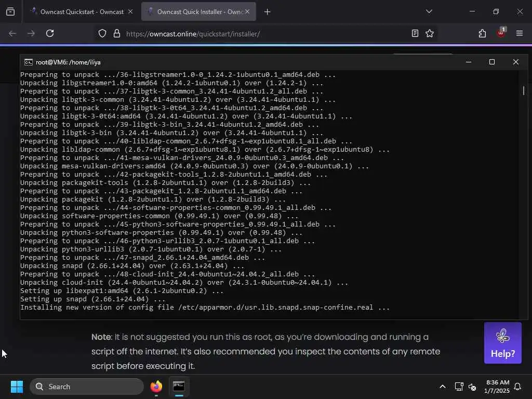Open clock showing 8:36 AM
Viewport: 532px width, 399px height.
tap(497, 387)
